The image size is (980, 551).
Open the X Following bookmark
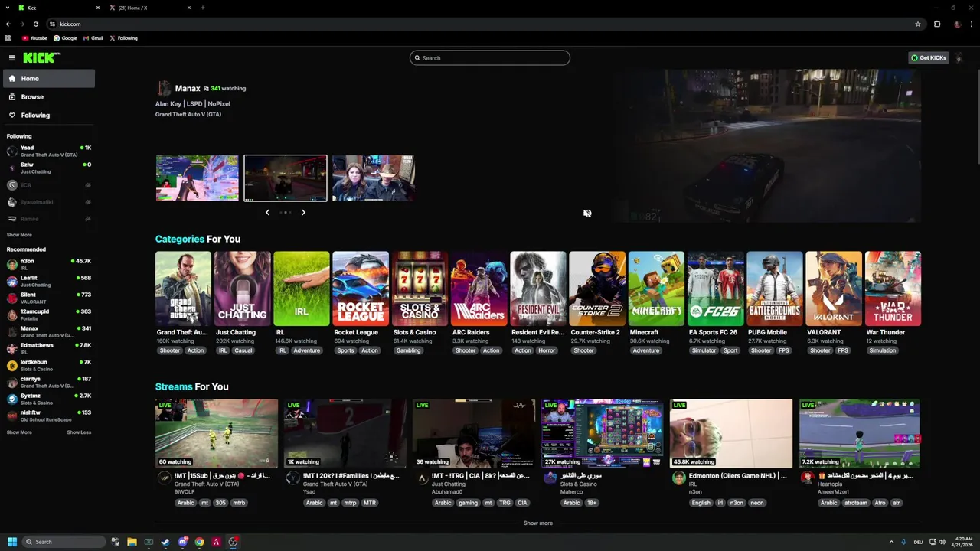(124, 37)
